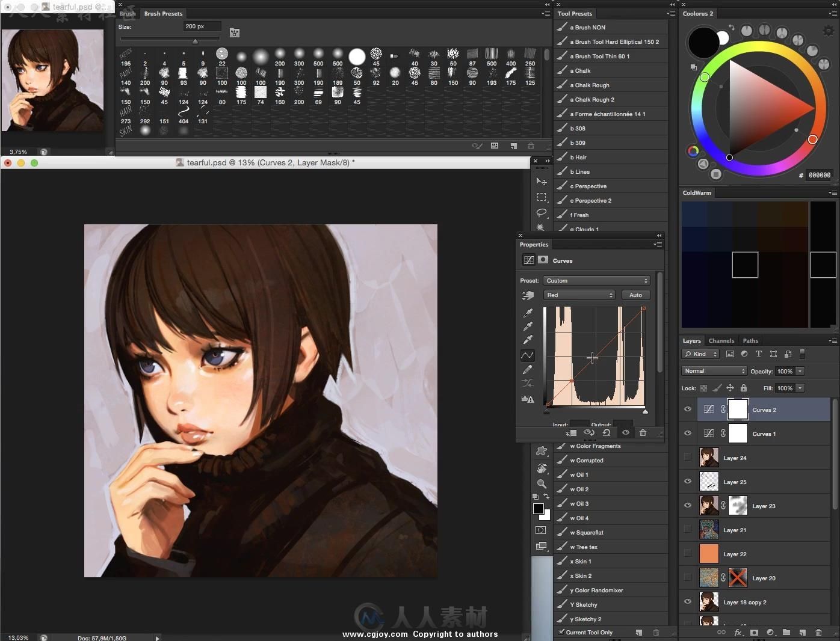View previous state icon in Properties
This screenshot has height=641, width=840.
(x=589, y=432)
